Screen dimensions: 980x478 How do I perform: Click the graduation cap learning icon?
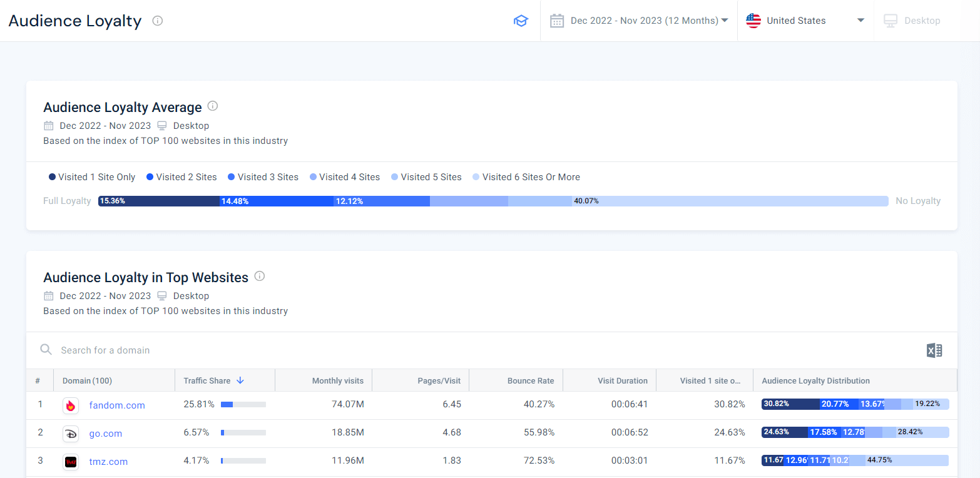point(521,21)
